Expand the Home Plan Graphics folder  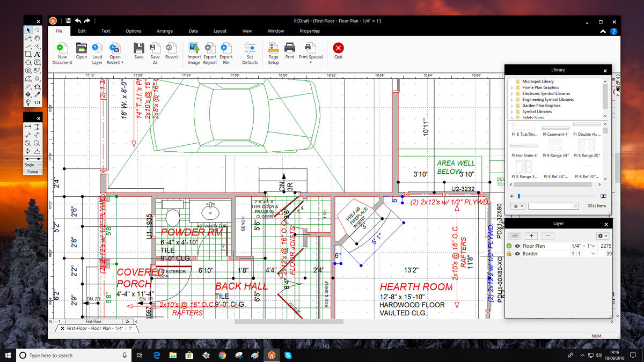(x=511, y=87)
